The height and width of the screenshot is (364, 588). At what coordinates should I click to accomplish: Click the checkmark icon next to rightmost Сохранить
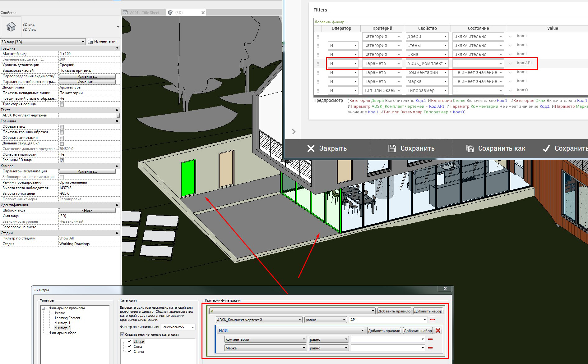546,148
